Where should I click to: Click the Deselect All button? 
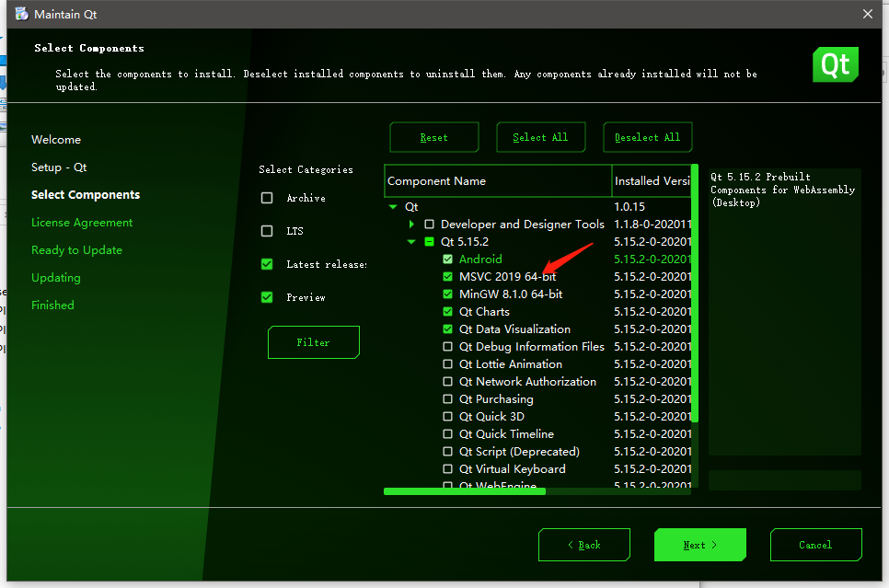(x=648, y=137)
